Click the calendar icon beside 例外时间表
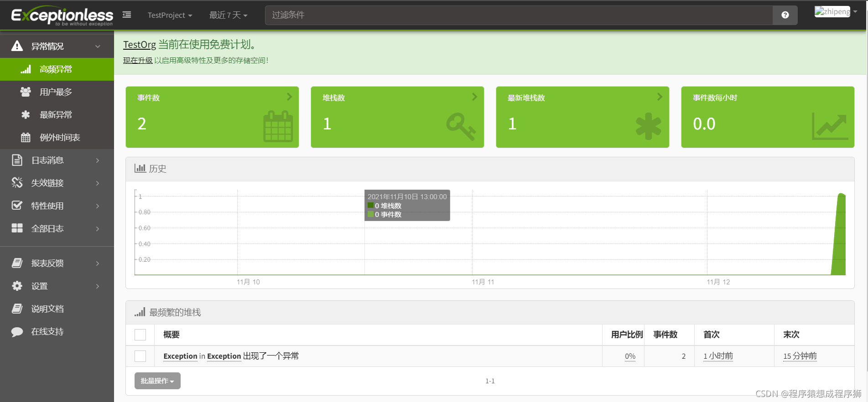Viewport: 868px width, 402px height. tap(26, 137)
